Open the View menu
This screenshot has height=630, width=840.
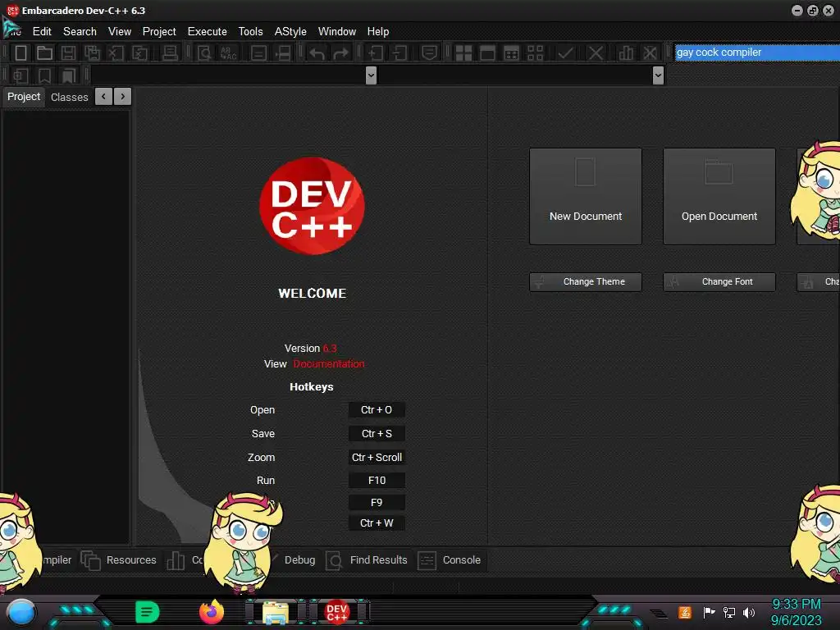[120, 32]
